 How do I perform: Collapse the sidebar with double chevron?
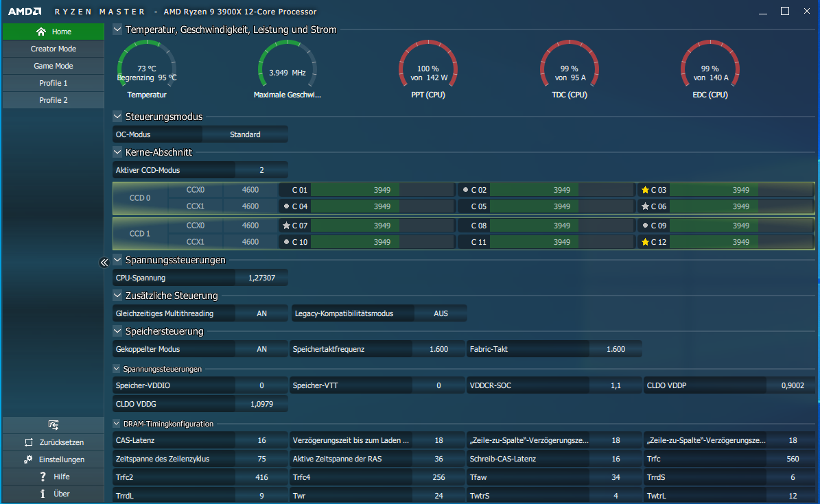coord(104,263)
